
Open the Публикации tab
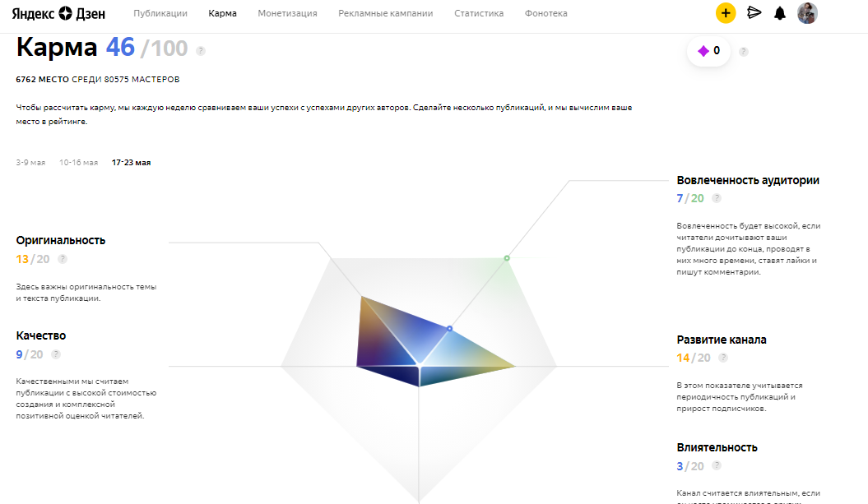160,13
